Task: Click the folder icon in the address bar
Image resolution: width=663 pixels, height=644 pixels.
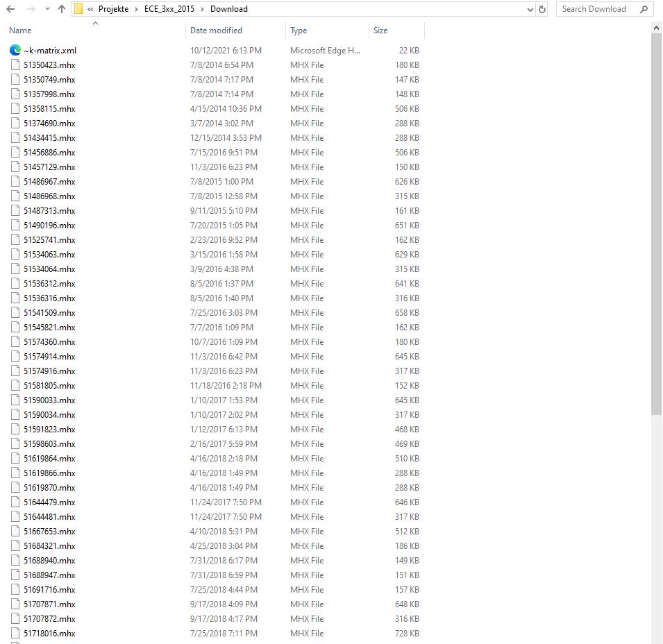Action: pos(80,9)
